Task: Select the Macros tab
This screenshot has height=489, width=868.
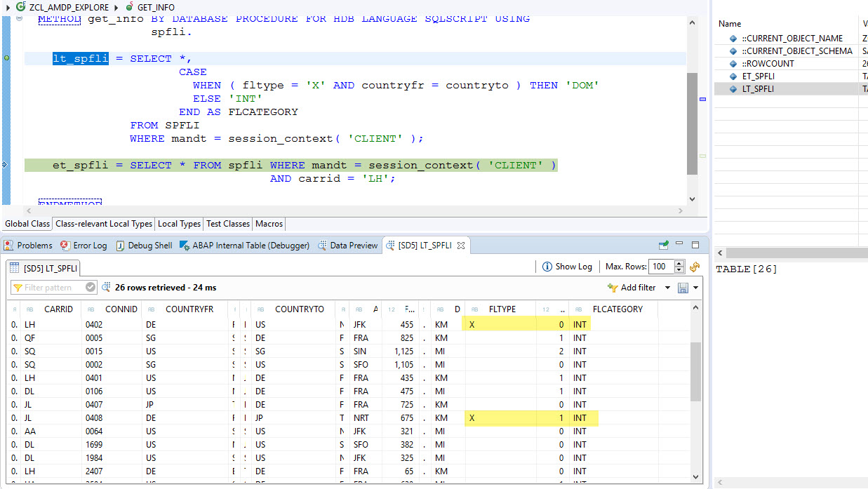Action: point(269,224)
